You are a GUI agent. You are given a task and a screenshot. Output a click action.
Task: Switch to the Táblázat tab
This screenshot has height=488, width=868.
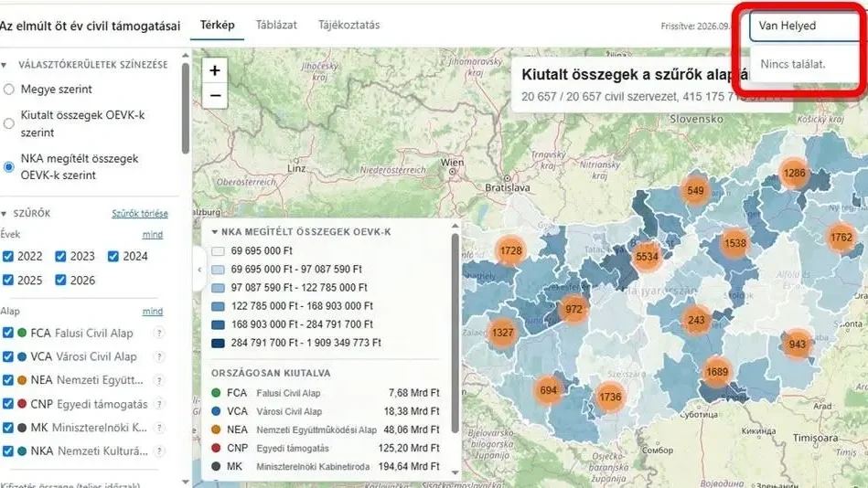coord(276,25)
